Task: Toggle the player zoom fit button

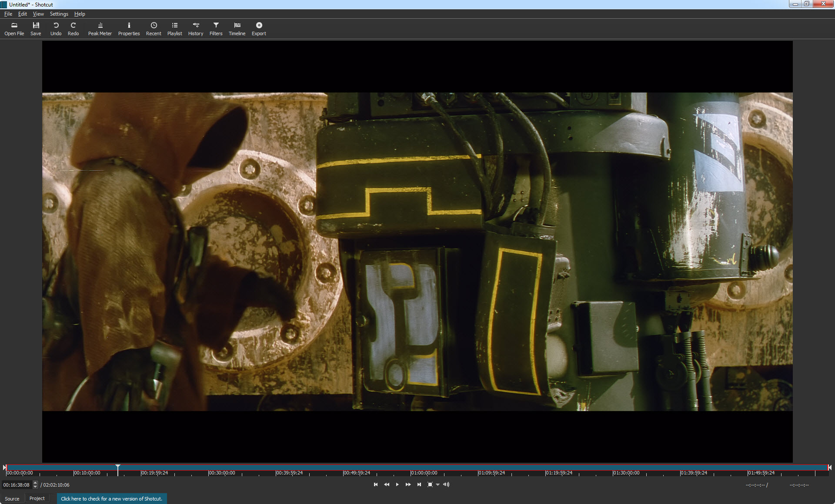Action: point(430,484)
